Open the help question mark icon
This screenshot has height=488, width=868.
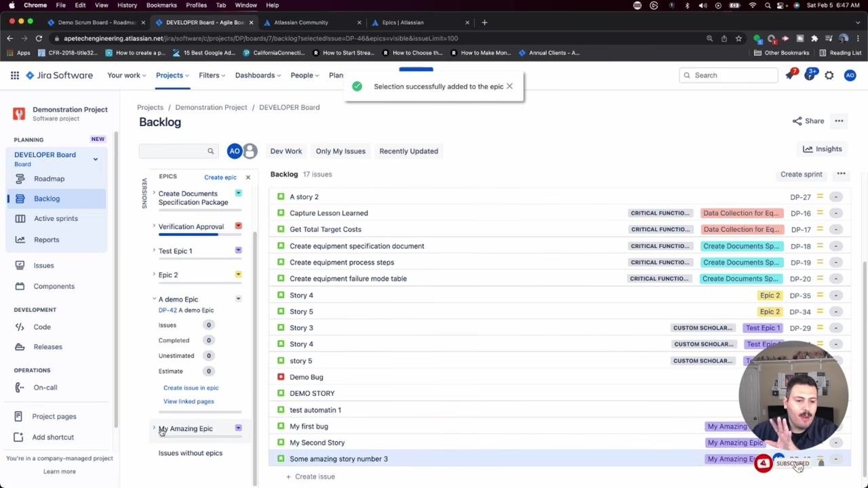(810, 75)
